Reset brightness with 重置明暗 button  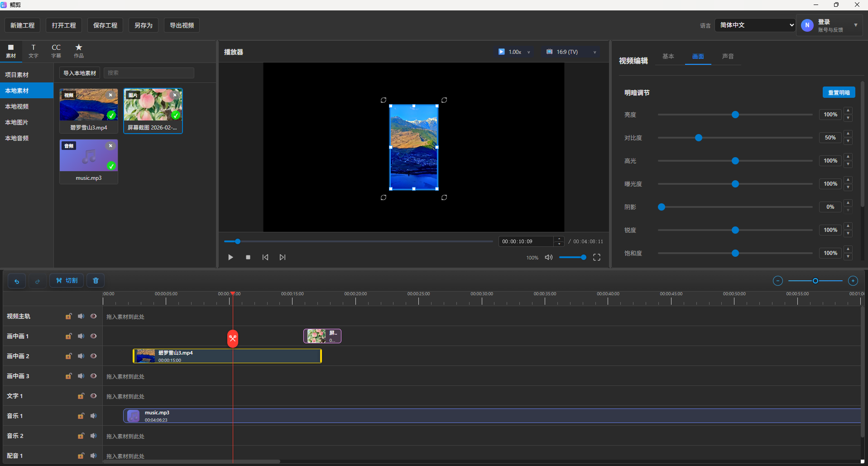[839, 92]
